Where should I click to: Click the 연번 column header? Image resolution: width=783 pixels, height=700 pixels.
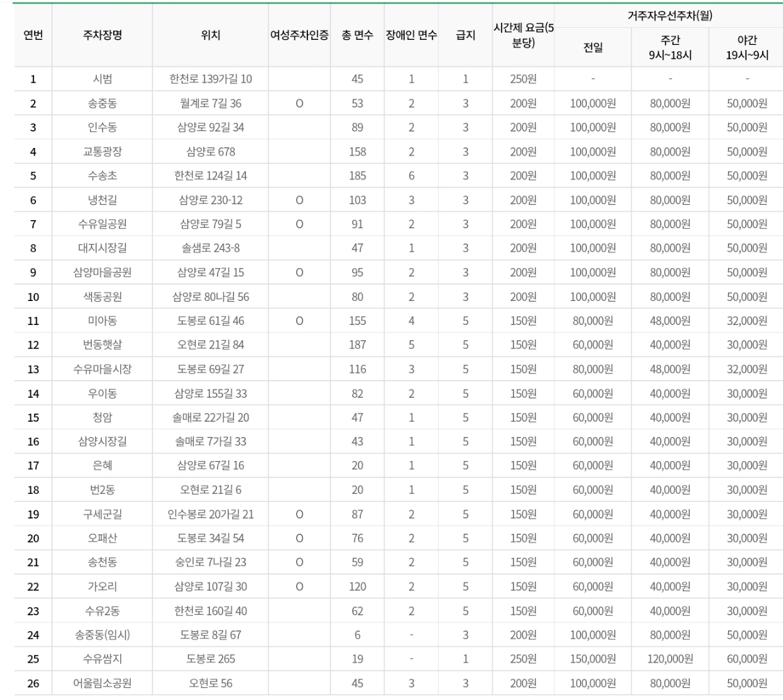33,35
